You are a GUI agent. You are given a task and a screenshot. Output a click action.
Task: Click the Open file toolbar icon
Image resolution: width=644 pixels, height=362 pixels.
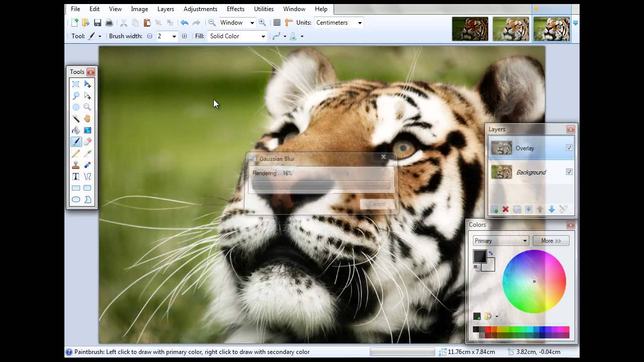pyautogui.click(x=86, y=23)
